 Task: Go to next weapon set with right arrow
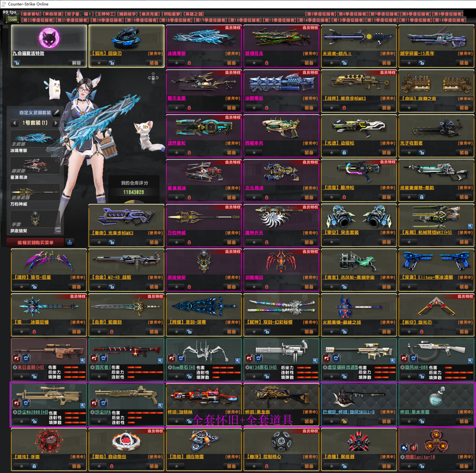[x=56, y=123]
